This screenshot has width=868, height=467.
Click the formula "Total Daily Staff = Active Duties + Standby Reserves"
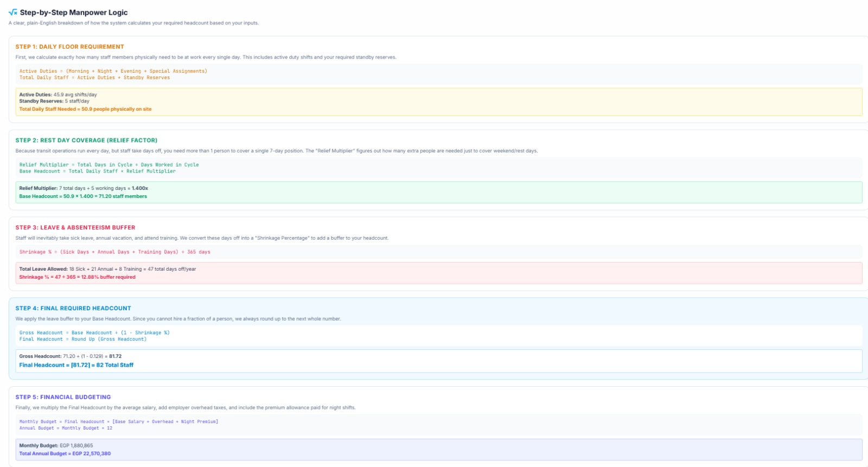(94, 78)
